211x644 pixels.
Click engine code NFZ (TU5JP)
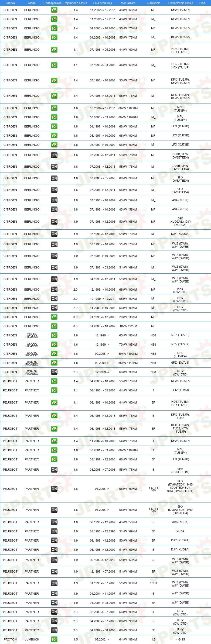coord(180,335)
